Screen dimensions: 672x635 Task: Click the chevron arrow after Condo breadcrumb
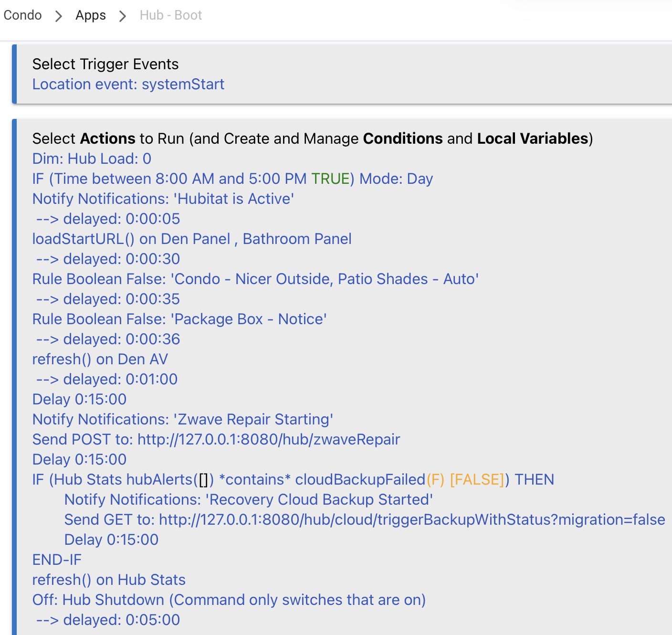pyautogui.click(x=59, y=16)
